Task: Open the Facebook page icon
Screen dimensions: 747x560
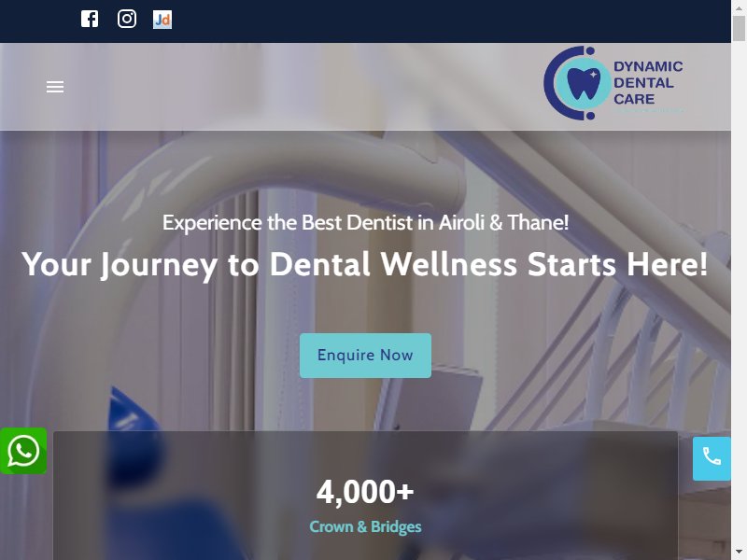Action: click(90, 19)
